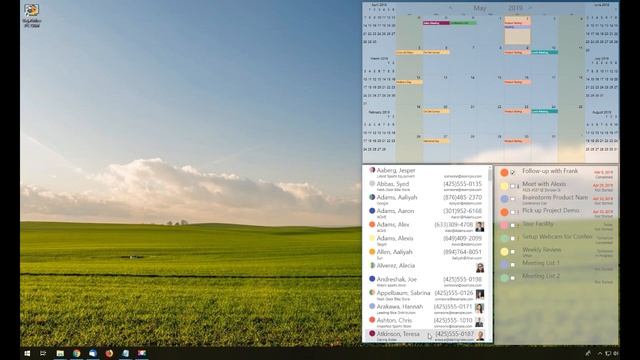This screenshot has height=360, width=640.
Task: Go to next month with calendar arrow
Action: (x=530, y=8)
